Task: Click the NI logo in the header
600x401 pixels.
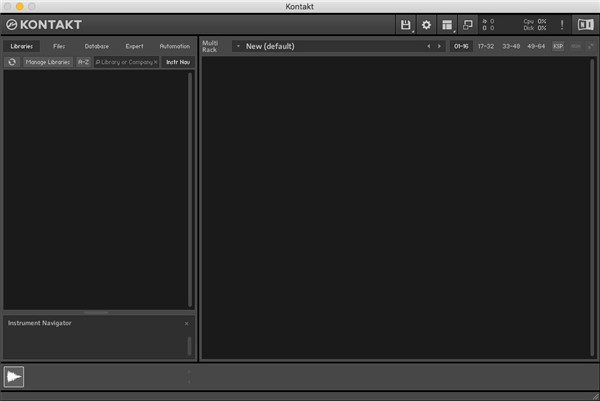Action: [x=585, y=25]
